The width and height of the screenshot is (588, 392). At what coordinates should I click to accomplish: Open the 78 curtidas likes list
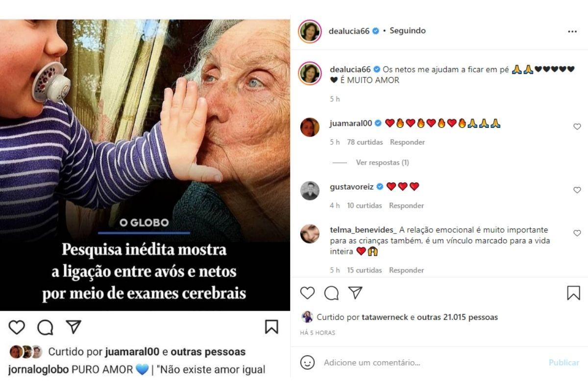[x=365, y=142]
